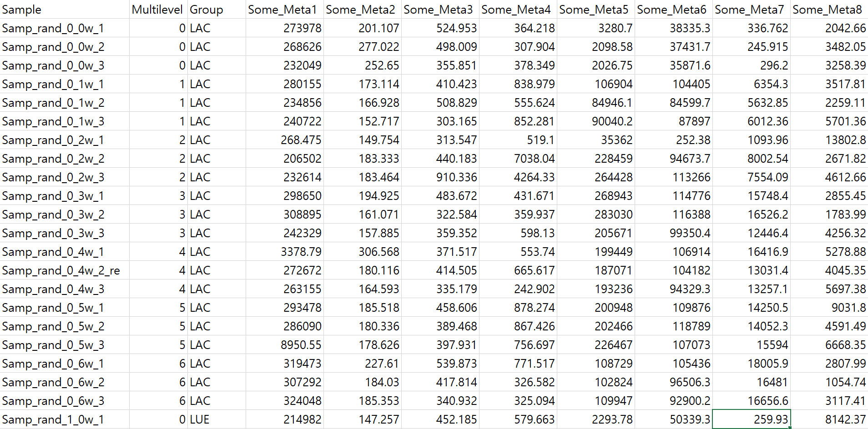This screenshot has height=429, width=868.
Task: Select cell Samp_rand_0_3w_2
Action: click(x=65, y=214)
